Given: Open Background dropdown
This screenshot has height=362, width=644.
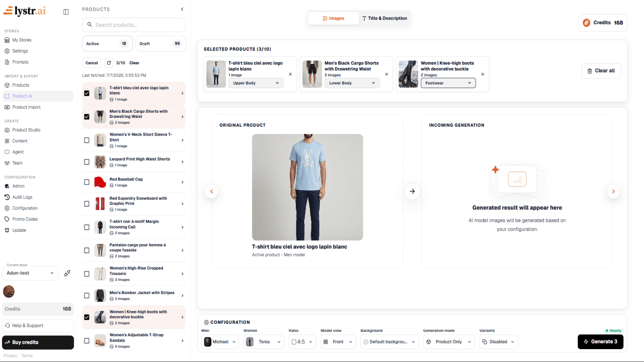Looking at the screenshot, I should click(390, 342).
